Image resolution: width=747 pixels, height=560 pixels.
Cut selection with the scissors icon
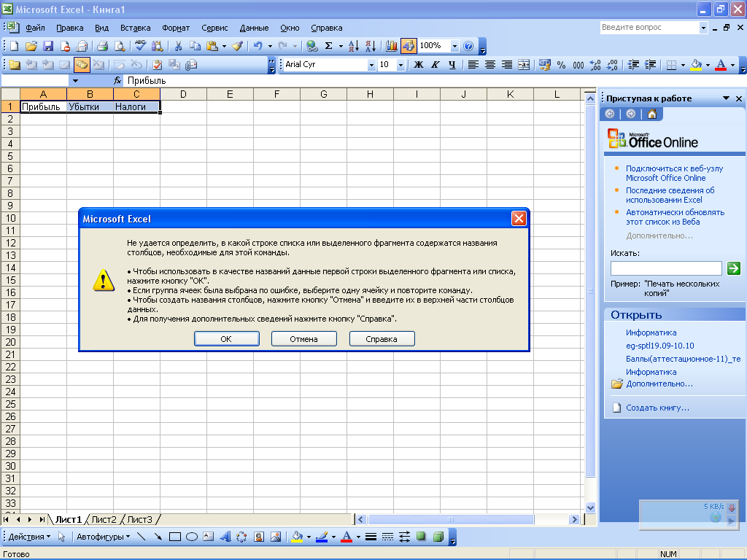tap(178, 46)
